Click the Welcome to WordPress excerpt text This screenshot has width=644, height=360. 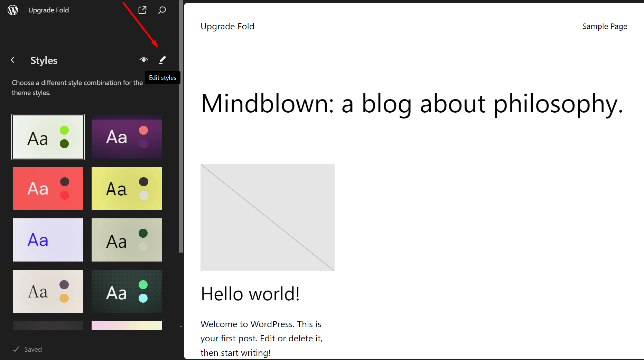(x=261, y=338)
